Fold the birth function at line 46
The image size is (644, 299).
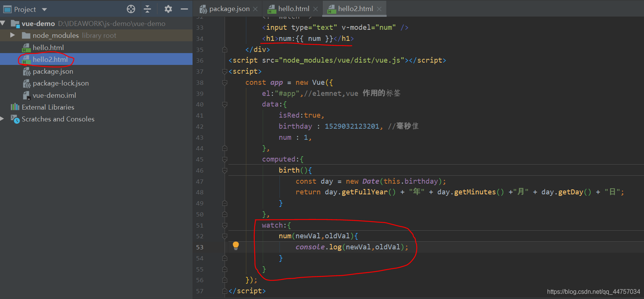225,170
